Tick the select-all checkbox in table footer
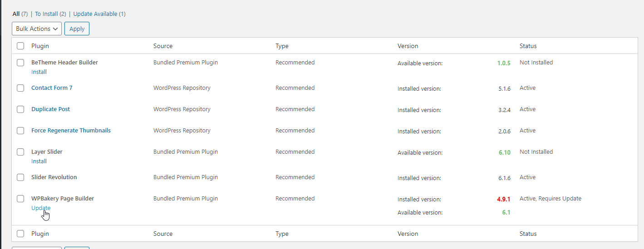The width and height of the screenshot is (644, 249). [x=20, y=234]
